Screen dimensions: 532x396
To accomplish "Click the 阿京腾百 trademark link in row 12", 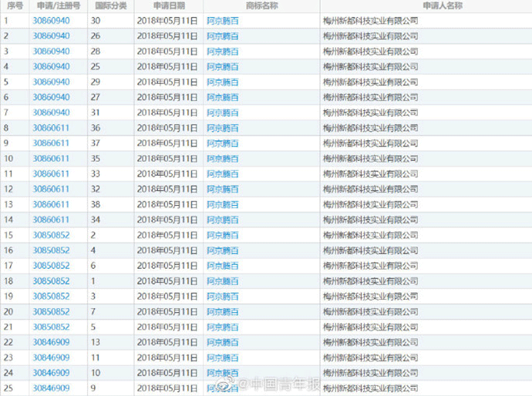I will (222, 189).
